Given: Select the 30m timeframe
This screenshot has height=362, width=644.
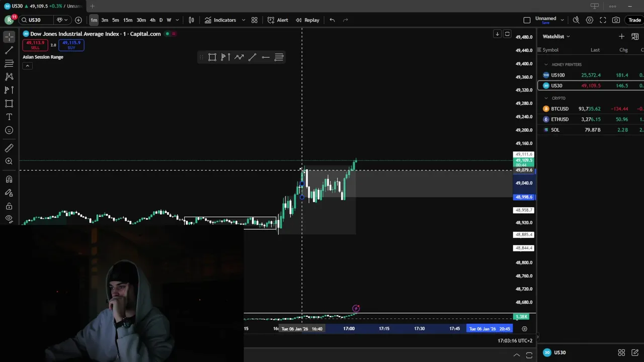Looking at the screenshot, I should pyautogui.click(x=141, y=20).
